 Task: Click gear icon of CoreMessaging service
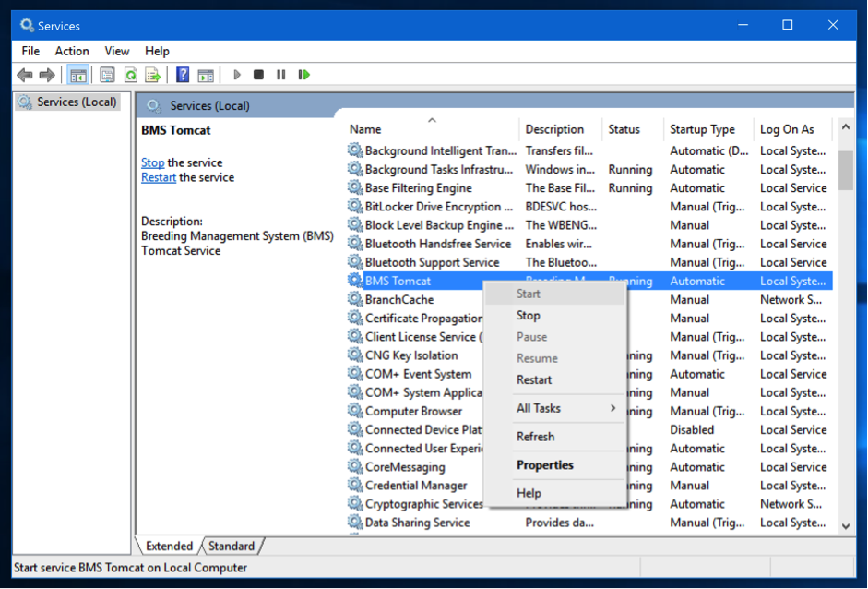355,466
